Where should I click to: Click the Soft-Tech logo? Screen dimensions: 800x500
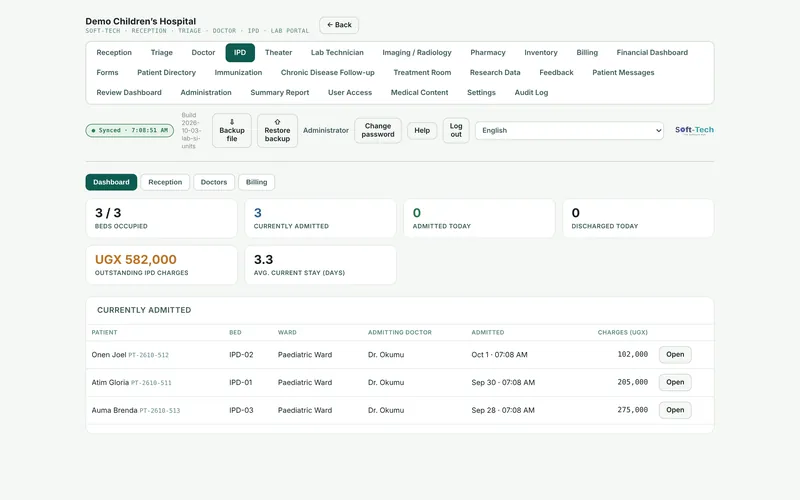[694, 130]
